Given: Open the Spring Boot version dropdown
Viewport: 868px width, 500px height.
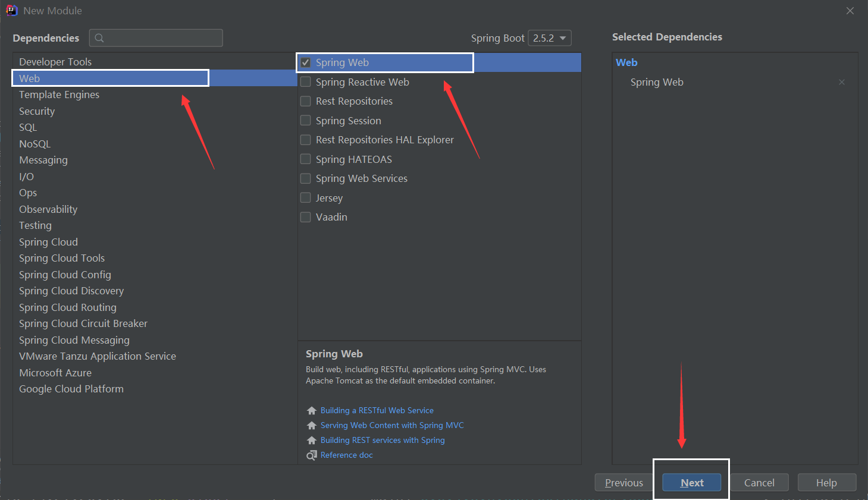Looking at the screenshot, I should tap(550, 38).
